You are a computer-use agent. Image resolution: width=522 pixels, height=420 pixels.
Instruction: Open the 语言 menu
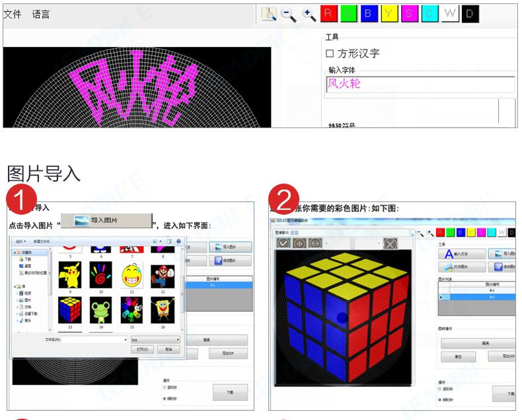click(41, 14)
